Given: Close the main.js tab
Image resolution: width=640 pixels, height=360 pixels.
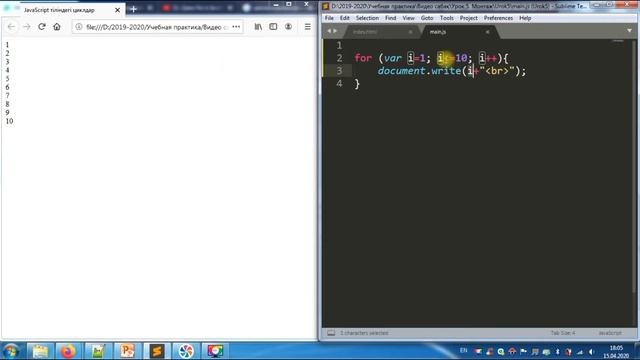Looking at the screenshot, I should pos(487,32).
